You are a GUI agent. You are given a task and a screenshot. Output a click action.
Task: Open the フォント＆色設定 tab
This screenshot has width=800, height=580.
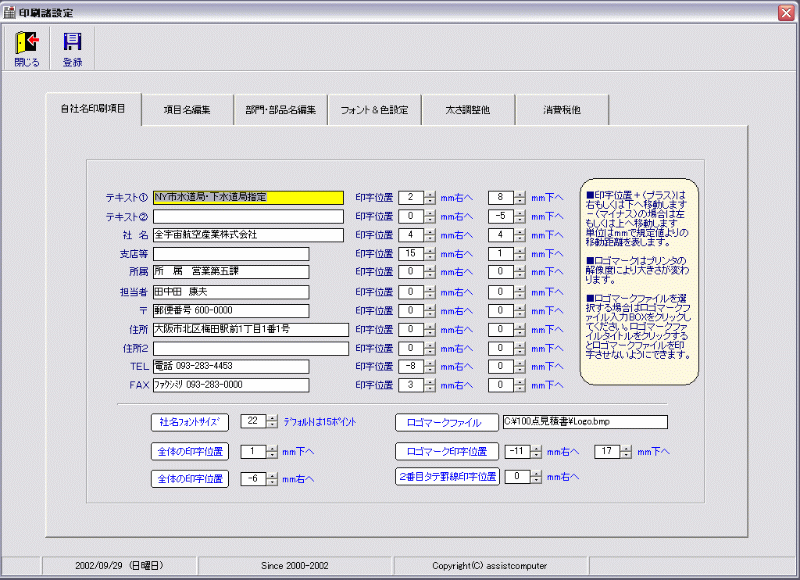374,110
